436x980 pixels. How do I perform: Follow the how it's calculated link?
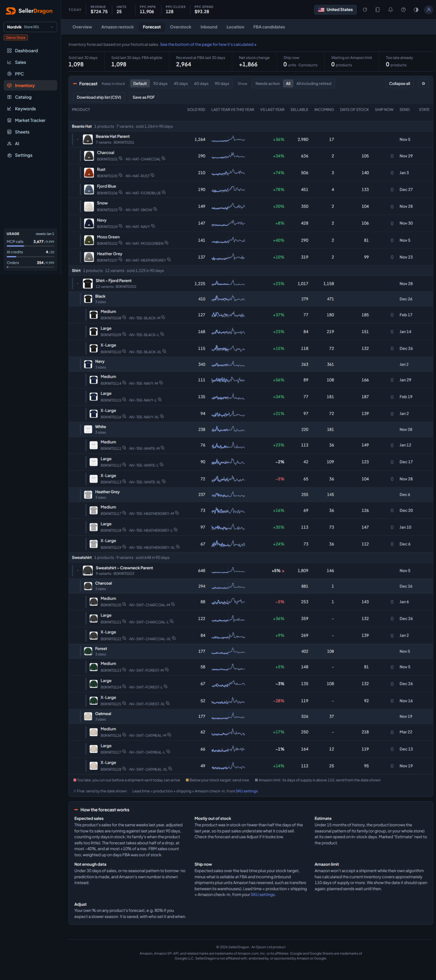pyautogui.click(x=208, y=44)
